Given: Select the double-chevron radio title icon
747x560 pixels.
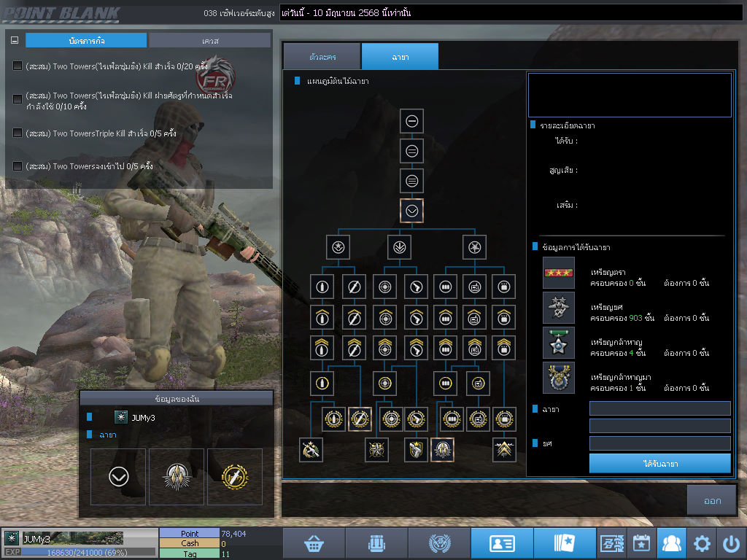Looking at the screenshot, I should click(474, 348).
